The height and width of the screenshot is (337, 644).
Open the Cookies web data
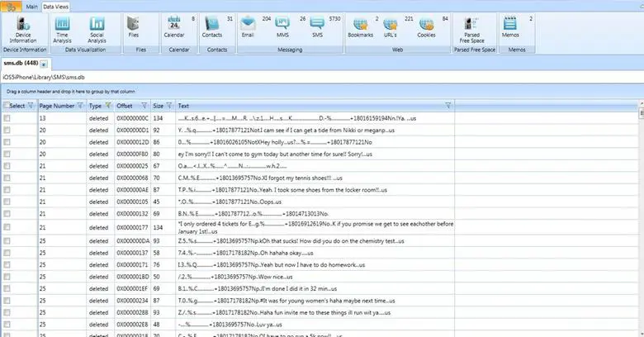(x=426, y=29)
